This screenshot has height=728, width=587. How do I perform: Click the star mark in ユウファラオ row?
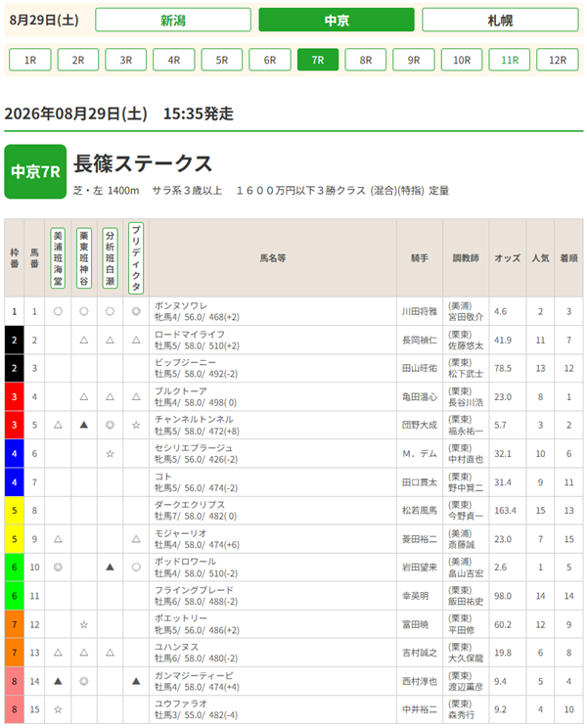tap(58, 709)
